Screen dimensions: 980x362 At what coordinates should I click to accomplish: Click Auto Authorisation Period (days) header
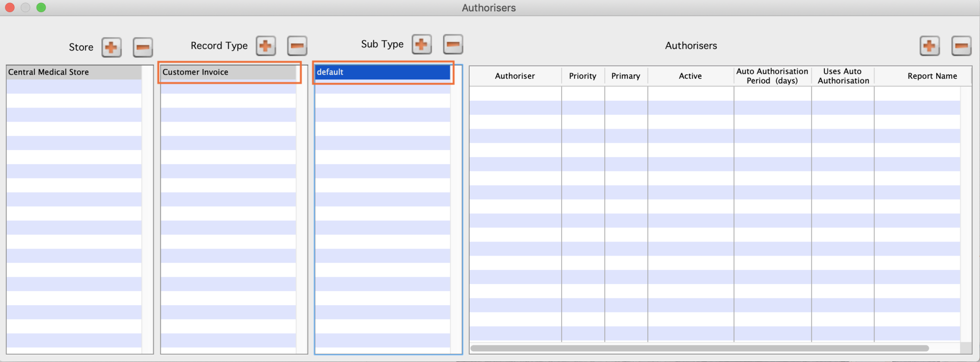(772, 76)
